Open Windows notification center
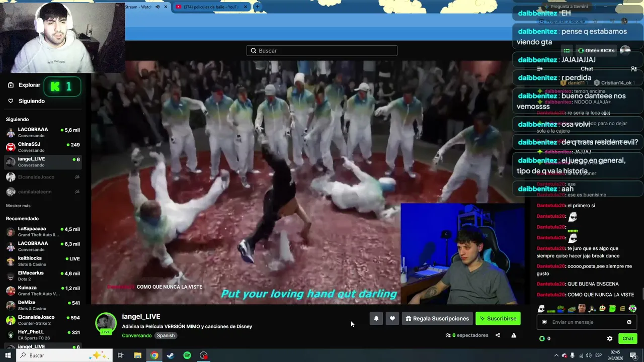644x362 pixels. click(633, 355)
